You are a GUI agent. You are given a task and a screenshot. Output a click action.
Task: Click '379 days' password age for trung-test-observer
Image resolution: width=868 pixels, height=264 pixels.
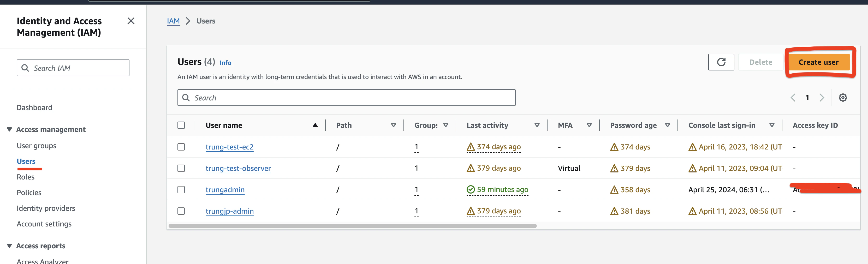pyautogui.click(x=635, y=168)
